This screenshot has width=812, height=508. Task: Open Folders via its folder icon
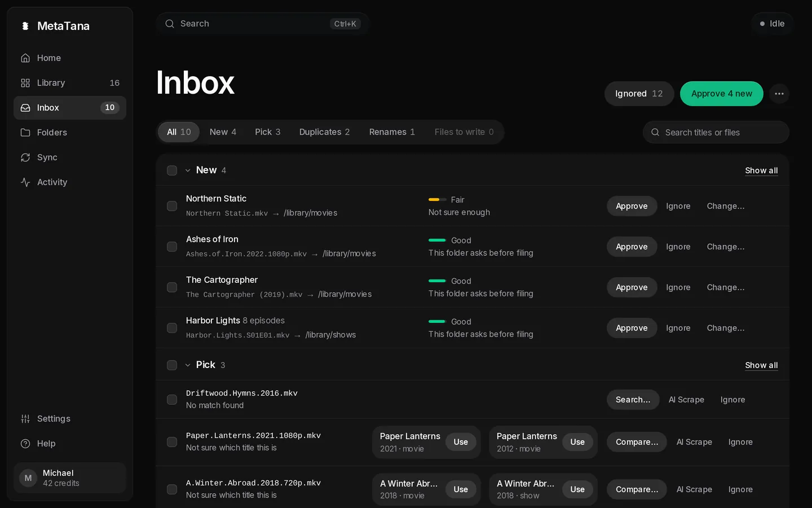[x=25, y=133]
